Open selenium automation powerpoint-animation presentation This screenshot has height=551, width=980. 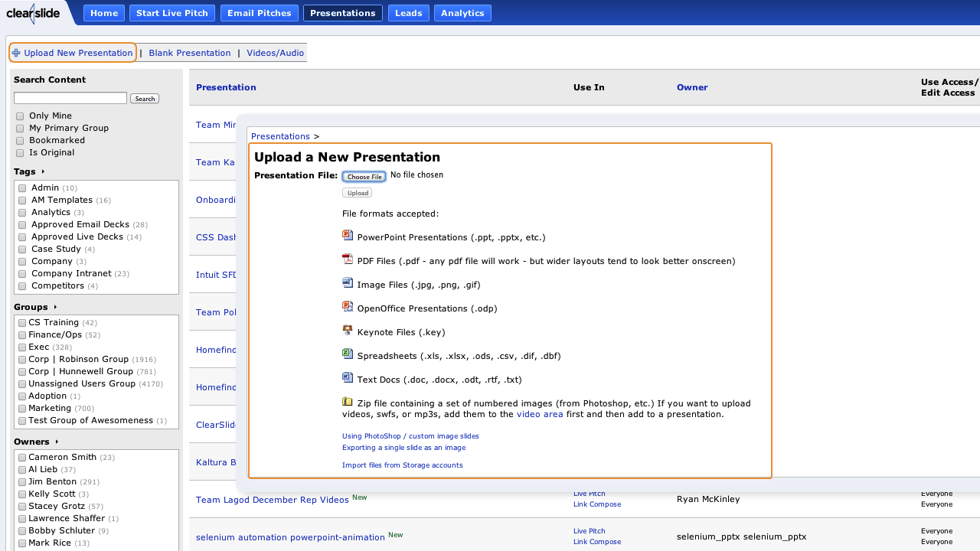click(290, 537)
